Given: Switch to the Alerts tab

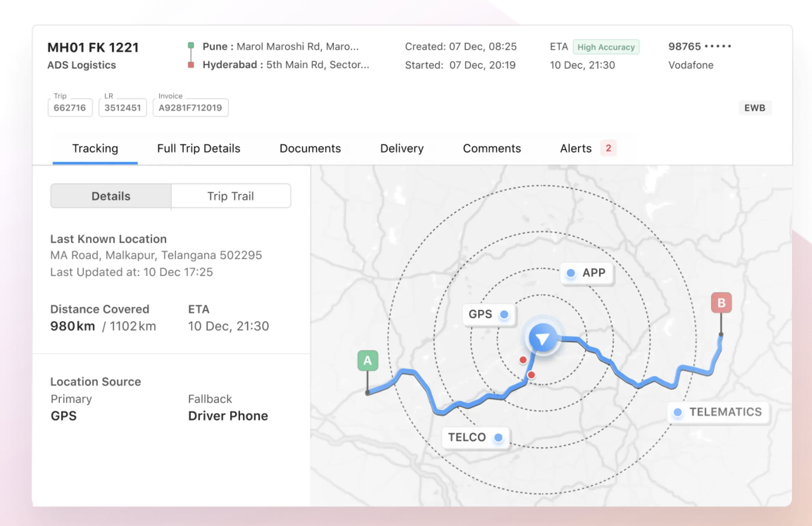Looking at the screenshot, I should point(576,148).
